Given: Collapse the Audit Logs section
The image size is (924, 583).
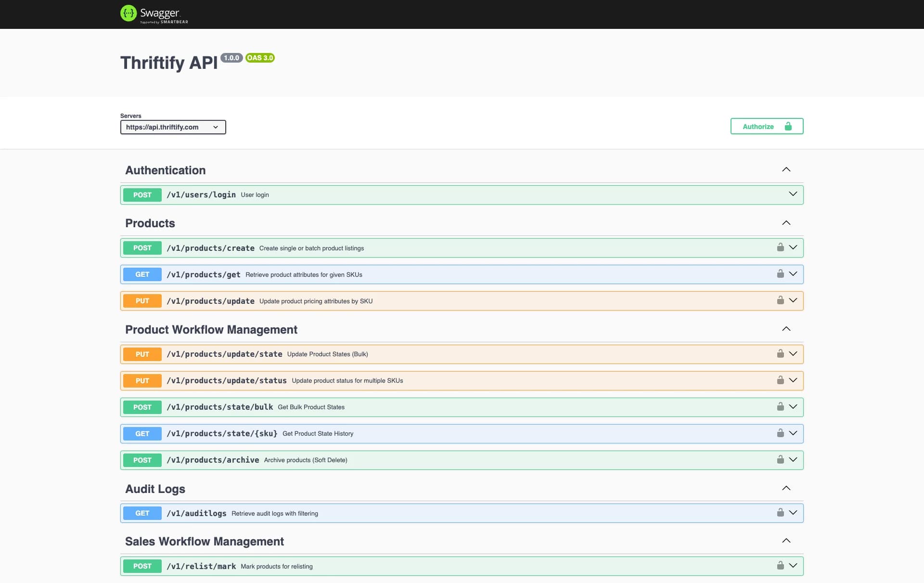Looking at the screenshot, I should coord(786,488).
